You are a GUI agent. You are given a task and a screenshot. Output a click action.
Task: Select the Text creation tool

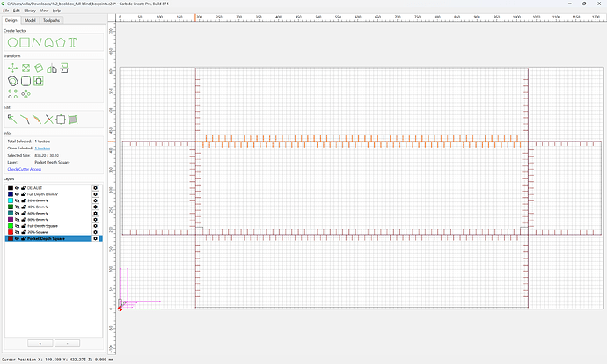pos(73,42)
